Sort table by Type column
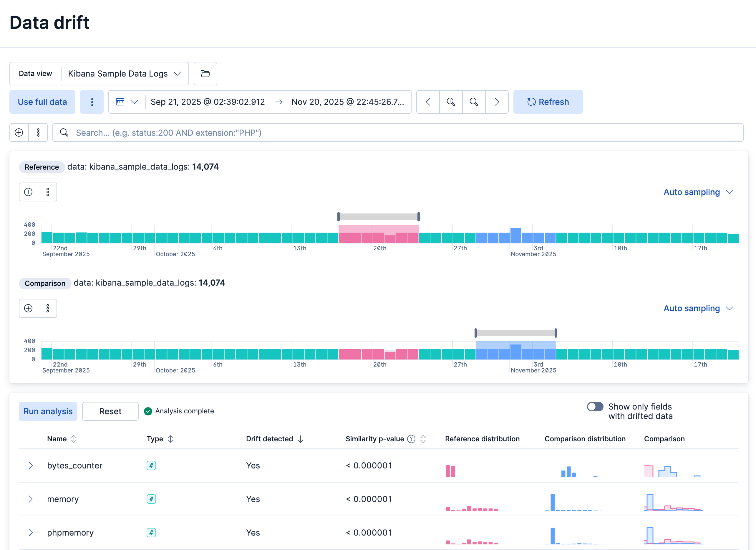Image resolution: width=756 pixels, height=550 pixels. [x=160, y=439]
